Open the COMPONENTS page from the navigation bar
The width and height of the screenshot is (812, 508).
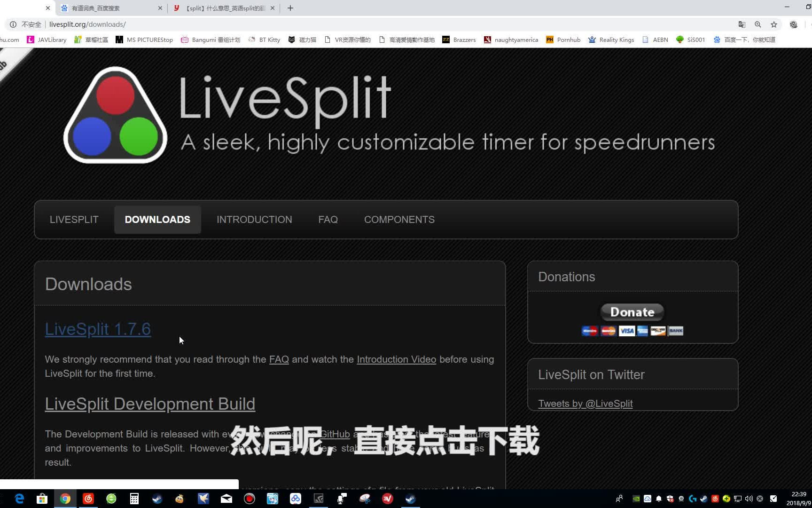pyautogui.click(x=399, y=219)
